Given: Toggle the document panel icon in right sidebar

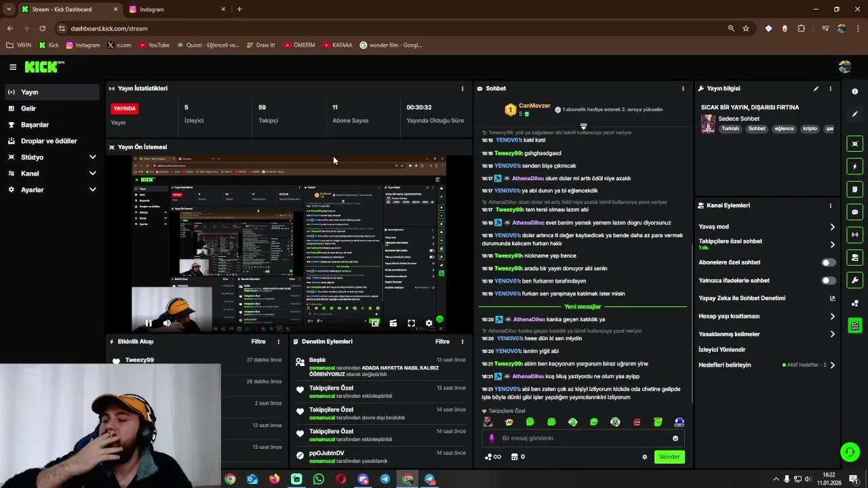Looking at the screenshot, I should pos(854,189).
